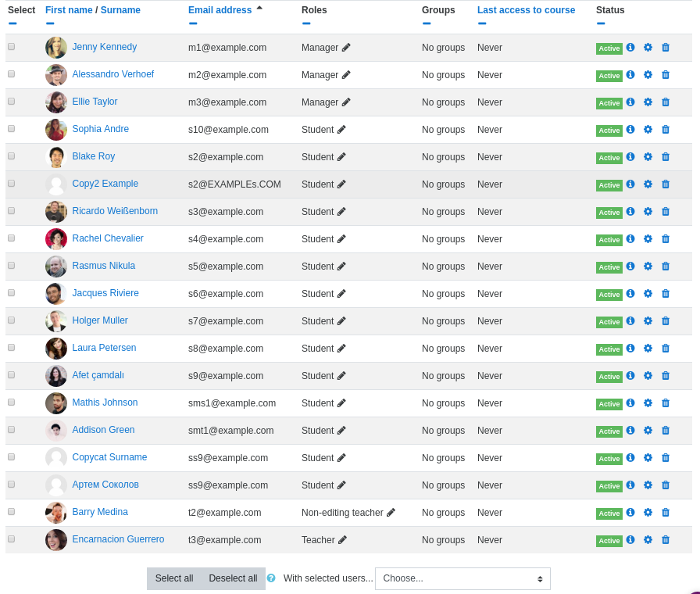This screenshot has height=594, width=700.
Task: Click email t2@example.com
Action: click(224, 513)
